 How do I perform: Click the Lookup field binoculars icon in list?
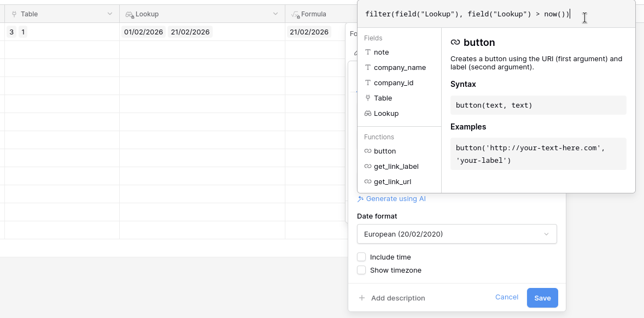tap(368, 114)
